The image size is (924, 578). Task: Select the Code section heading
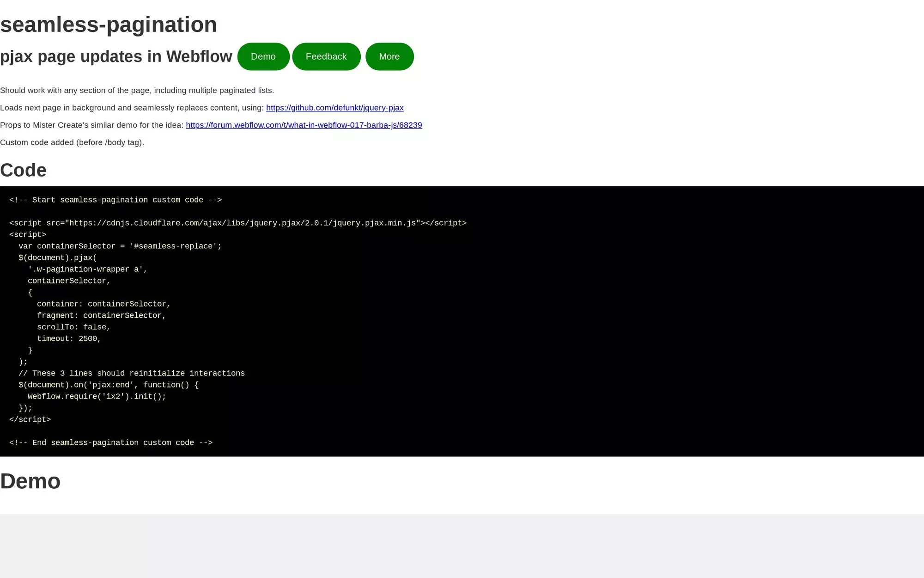pyautogui.click(x=23, y=170)
